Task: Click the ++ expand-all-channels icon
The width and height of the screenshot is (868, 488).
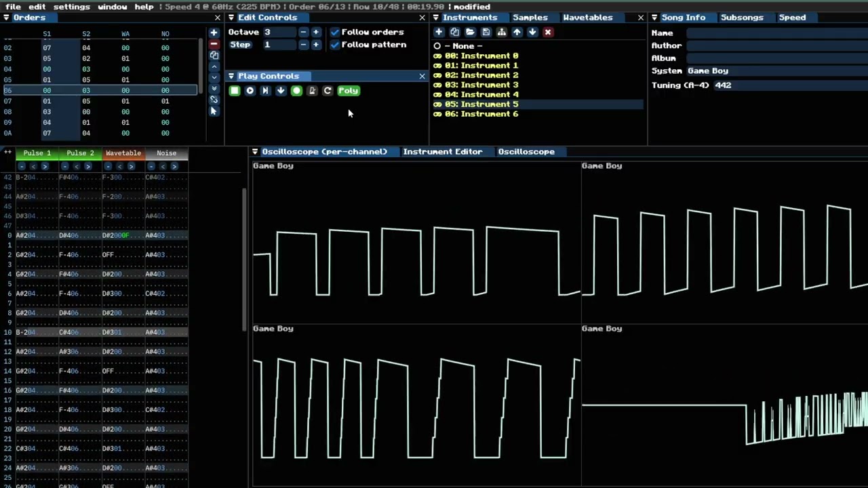Action: pyautogui.click(x=7, y=152)
